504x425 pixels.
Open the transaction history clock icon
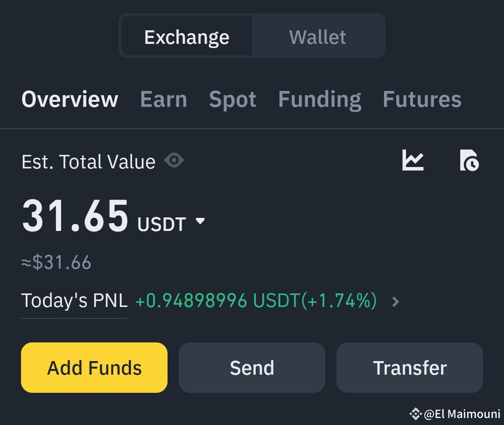click(469, 160)
